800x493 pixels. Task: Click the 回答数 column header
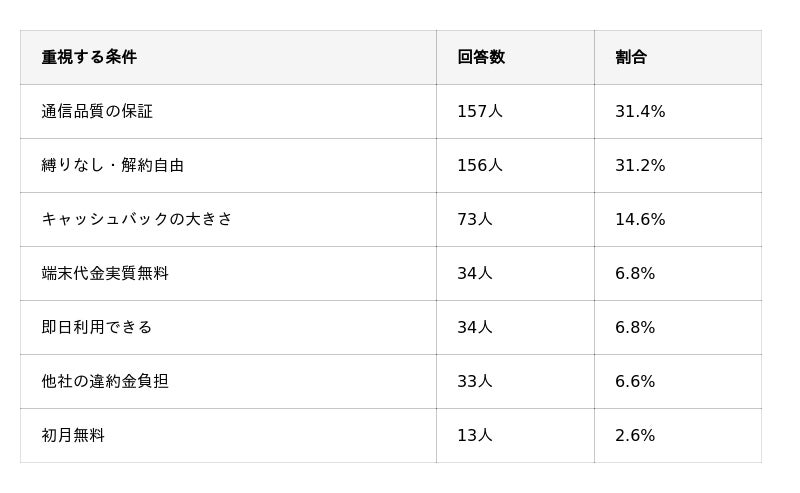click(x=481, y=57)
